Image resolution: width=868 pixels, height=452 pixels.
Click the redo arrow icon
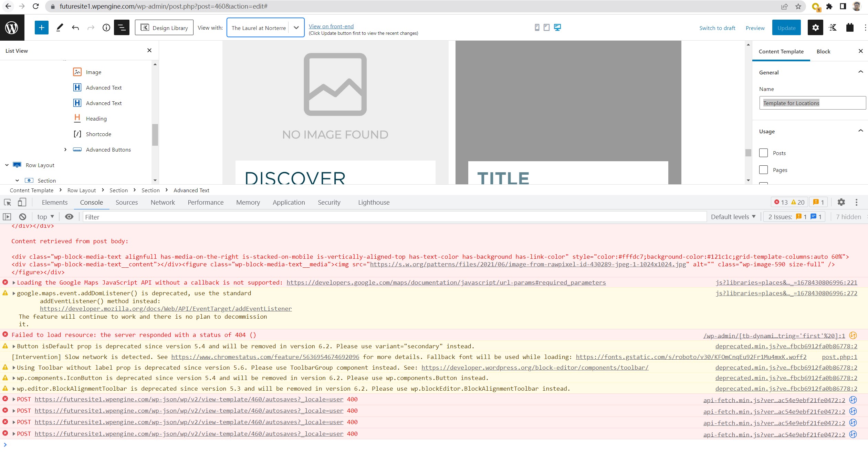coord(91,28)
